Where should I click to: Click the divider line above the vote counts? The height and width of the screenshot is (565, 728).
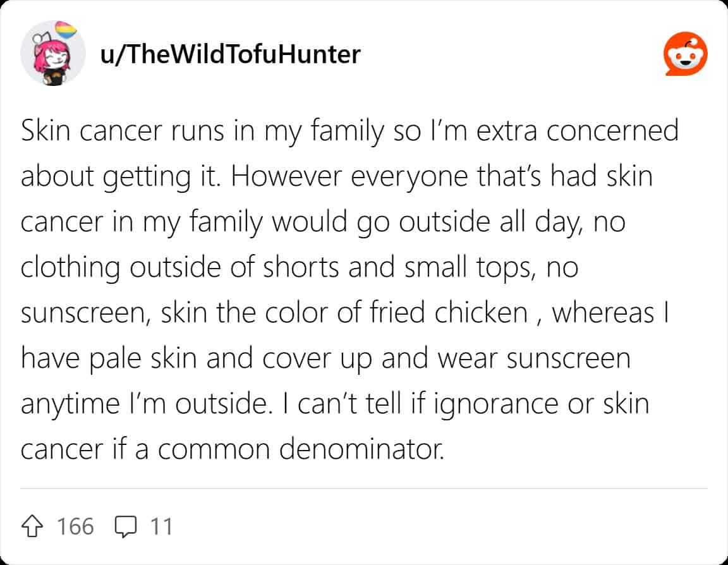pos(364,489)
